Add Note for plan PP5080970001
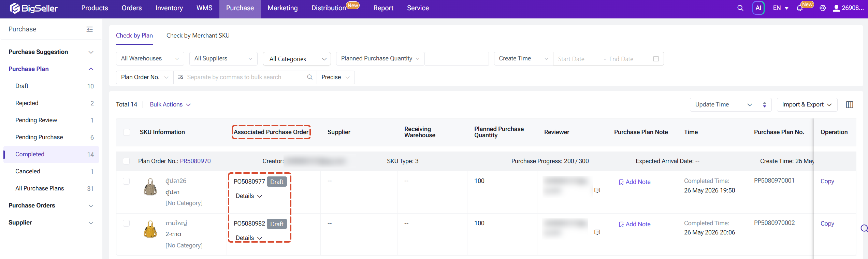 pos(635,182)
